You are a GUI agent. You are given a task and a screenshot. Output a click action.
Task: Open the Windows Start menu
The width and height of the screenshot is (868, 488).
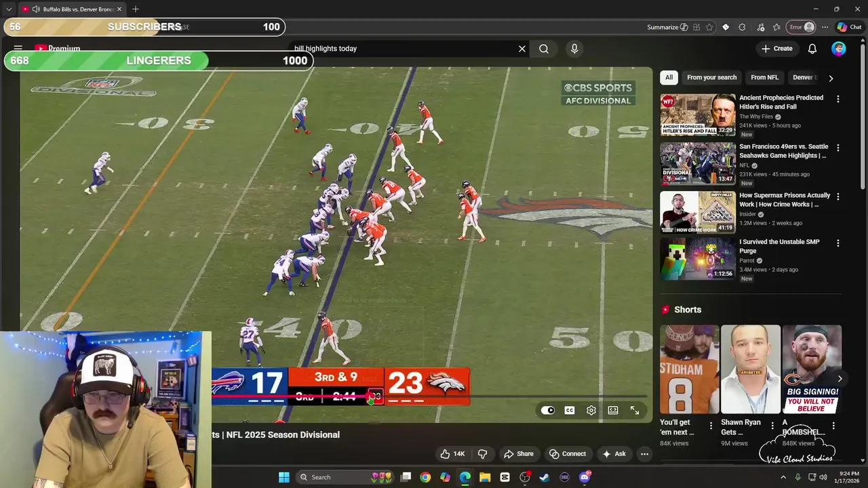coord(284,477)
